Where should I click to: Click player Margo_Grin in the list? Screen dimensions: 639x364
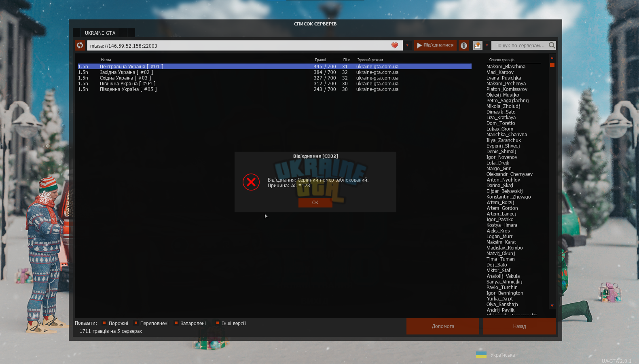coord(499,168)
